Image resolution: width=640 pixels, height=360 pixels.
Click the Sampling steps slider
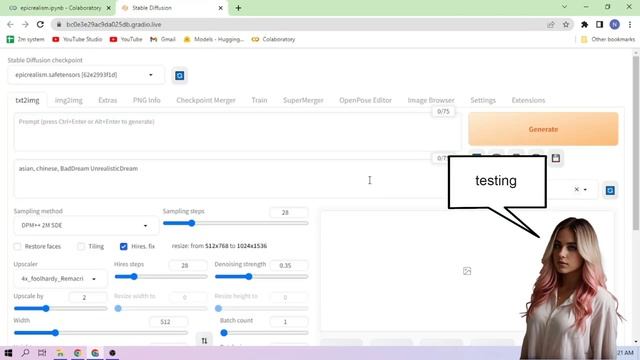point(236,223)
